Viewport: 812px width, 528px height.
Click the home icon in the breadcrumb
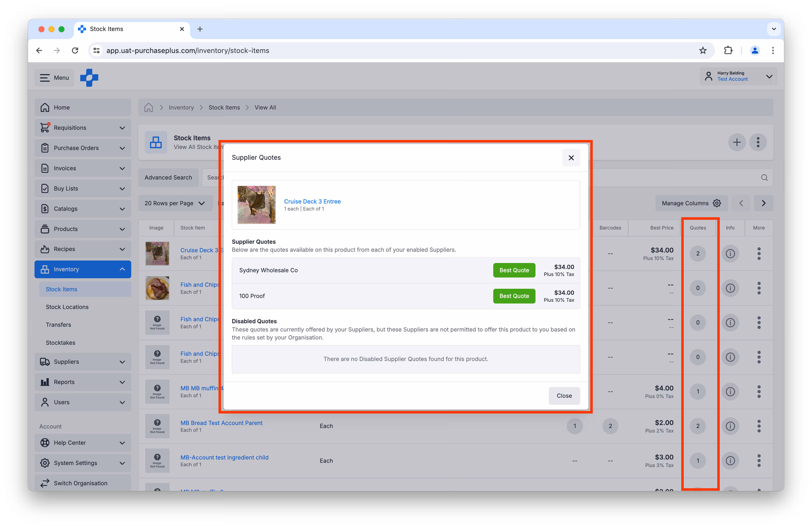[148, 107]
